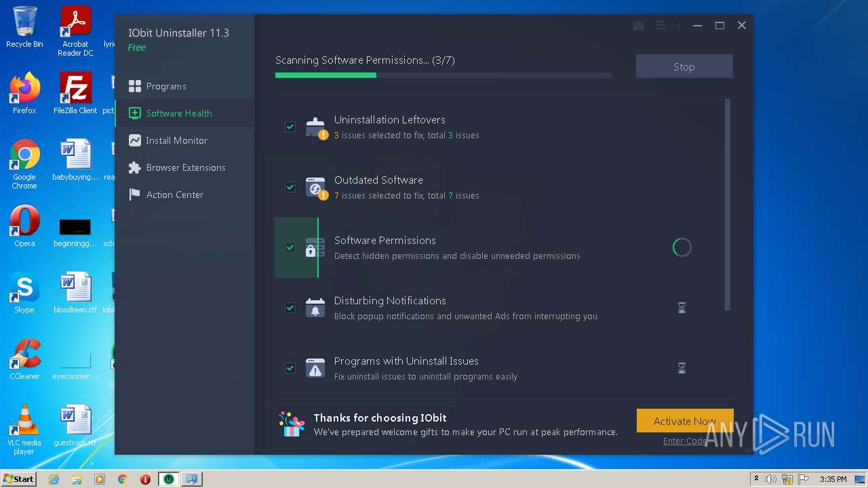Open the bloodteen.rtf desktop file

pos(75,292)
